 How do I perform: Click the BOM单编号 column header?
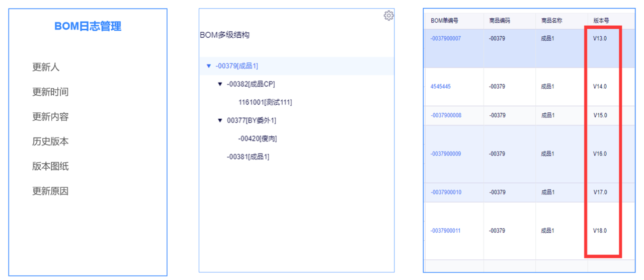(445, 21)
